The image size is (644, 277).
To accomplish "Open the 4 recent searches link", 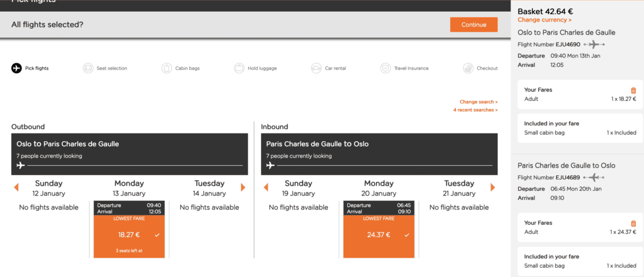I will 475,110.
